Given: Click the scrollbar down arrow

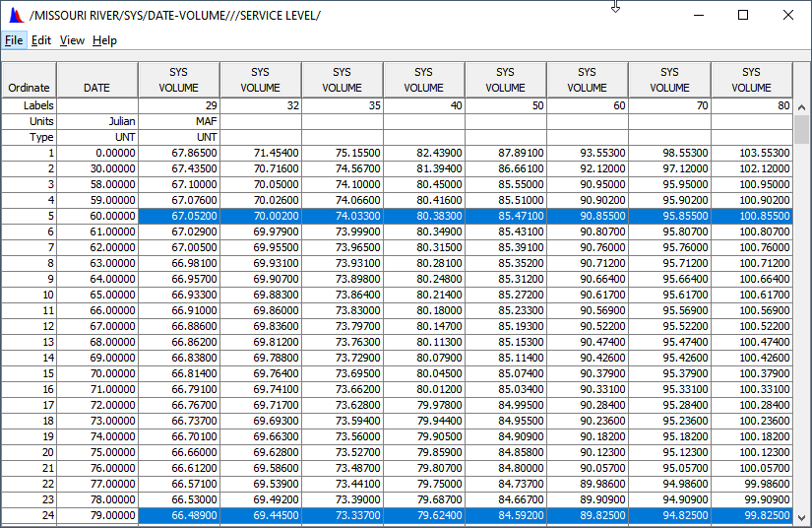Looking at the screenshot, I should point(802,516).
